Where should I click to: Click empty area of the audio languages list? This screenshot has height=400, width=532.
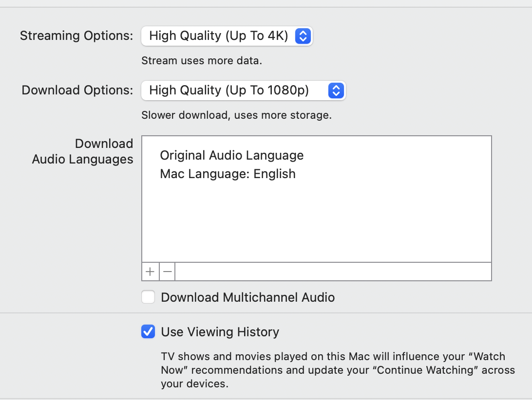coord(317,224)
